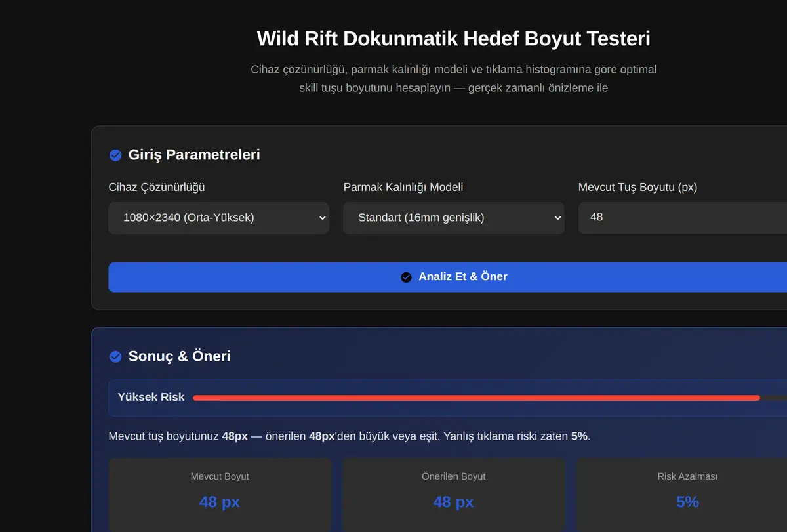The height and width of the screenshot is (532, 787).
Task: Click the Önerilen Boyut card label
Action: click(x=454, y=476)
